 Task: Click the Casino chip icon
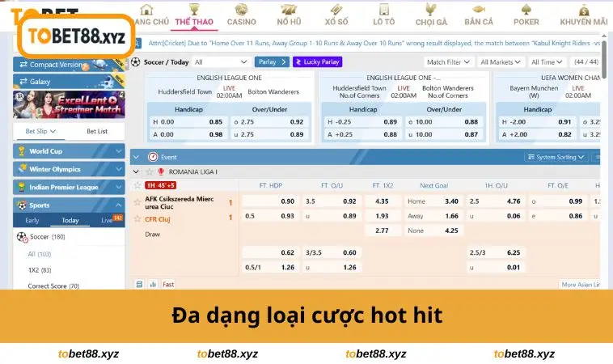coord(242,9)
